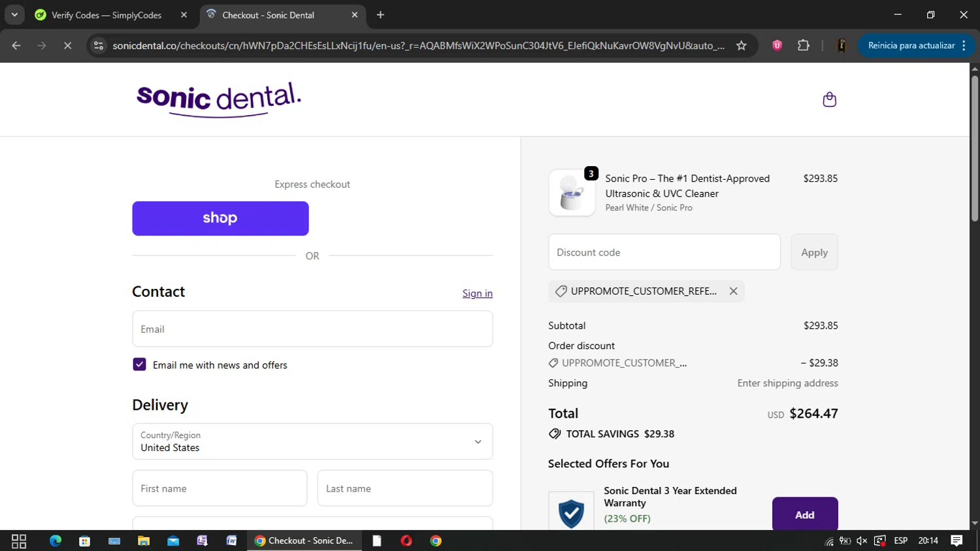Viewport: 980px width, 551px height.
Task: Click the First name field
Action: [x=220, y=488]
